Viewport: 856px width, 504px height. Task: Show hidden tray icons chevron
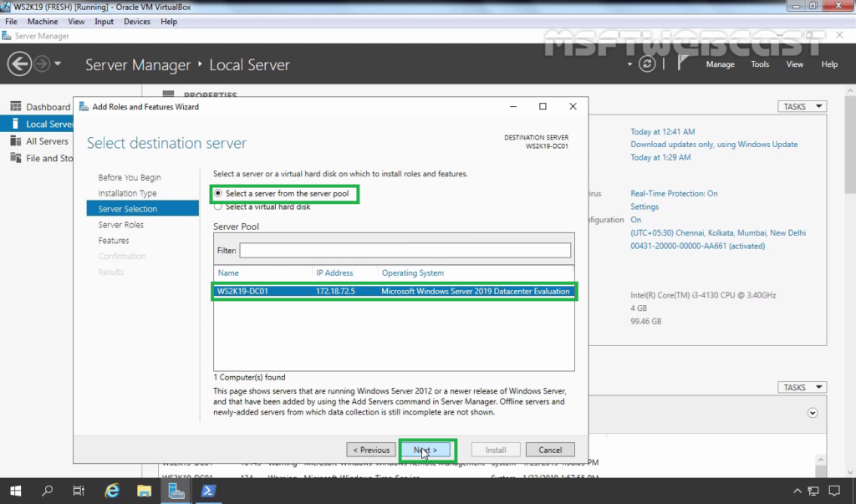point(797,491)
